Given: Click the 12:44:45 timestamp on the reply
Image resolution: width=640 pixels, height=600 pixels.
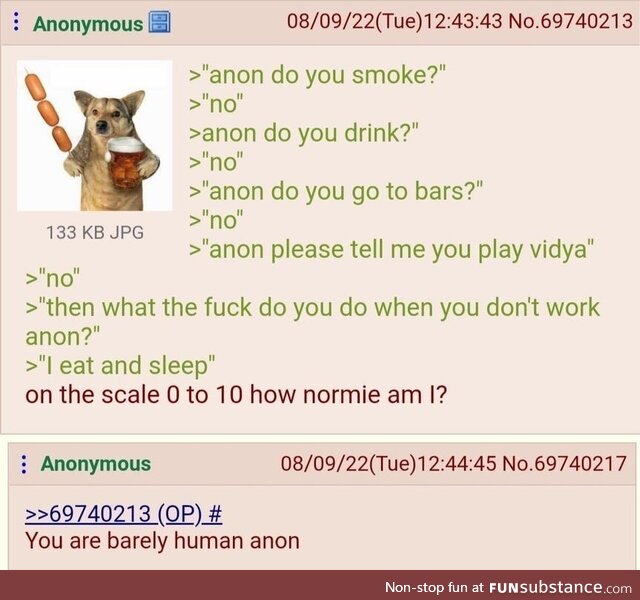Looking at the screenshot, I should (x=457, y=464).
